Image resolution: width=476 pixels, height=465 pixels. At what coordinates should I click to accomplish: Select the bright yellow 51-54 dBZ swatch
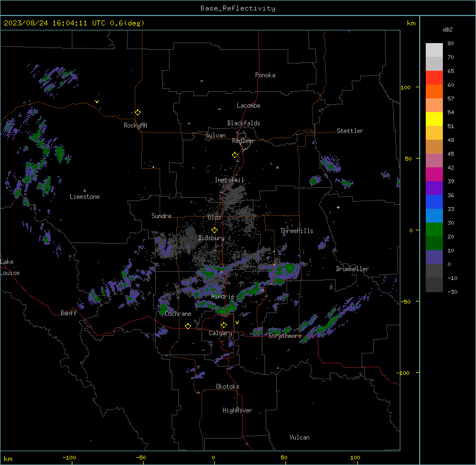434,119
